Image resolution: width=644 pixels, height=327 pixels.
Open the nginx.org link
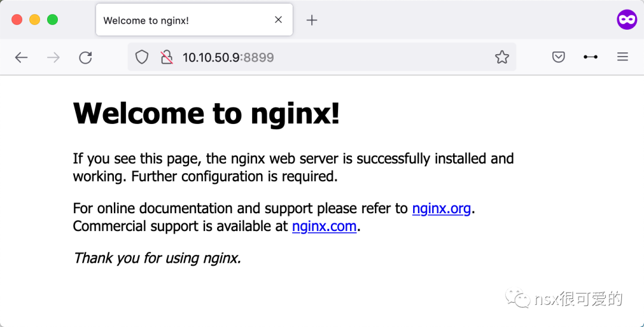click(x=441, y=209)
